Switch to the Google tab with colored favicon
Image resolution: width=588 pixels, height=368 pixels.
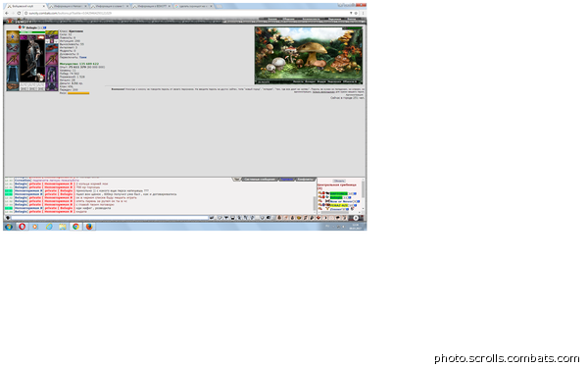[193, 7]
